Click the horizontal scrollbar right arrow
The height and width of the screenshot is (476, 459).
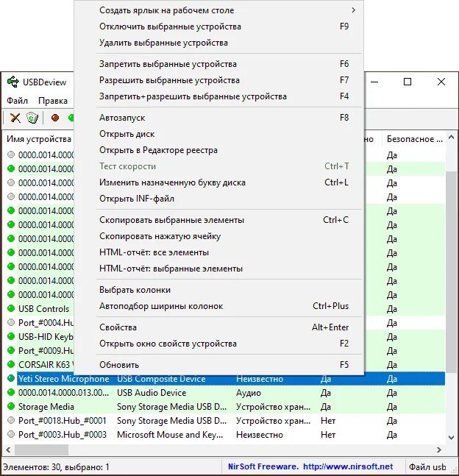(x=439, y=450)
